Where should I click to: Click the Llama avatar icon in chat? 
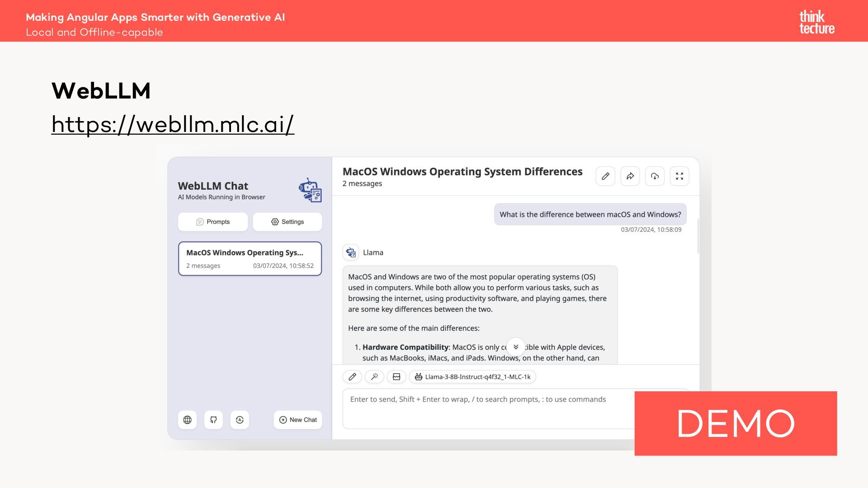pyautogui.click(x=351, y=253)
